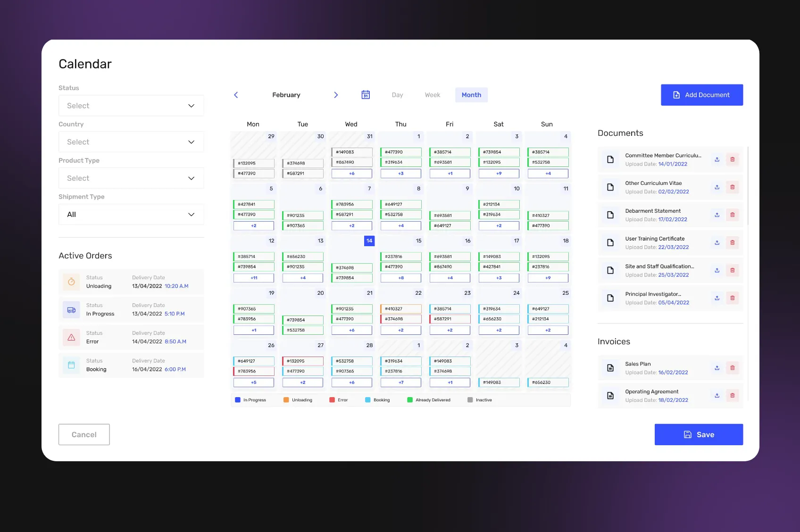
Task: Click upload icon for User Training Certificate
Action: pos(717,243)
